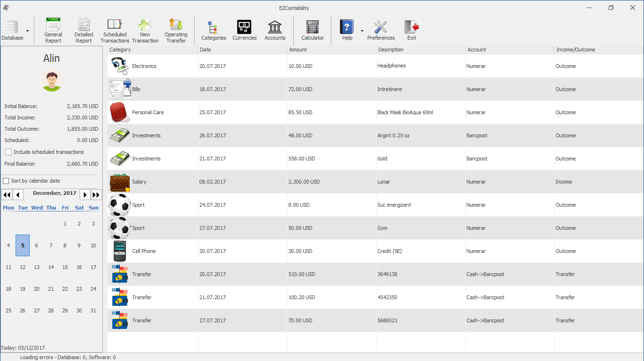
Task: Open the Currencies window
Action: tap(244, 31)
